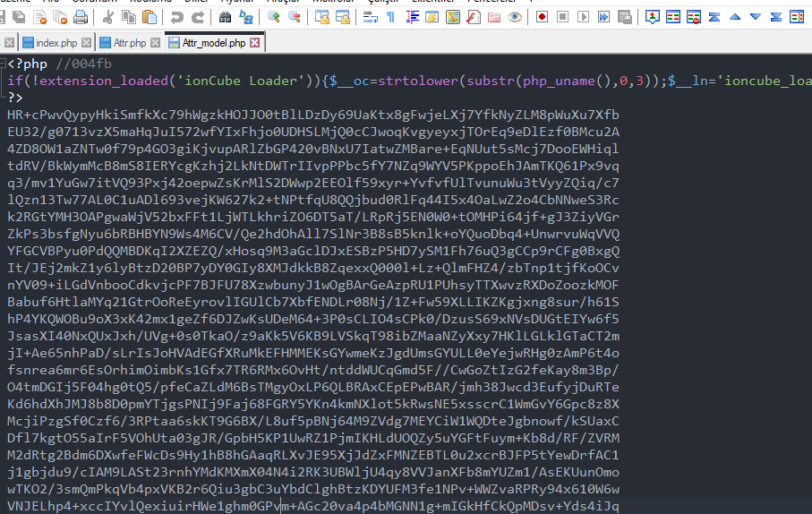Image resolution: width=812 pixels, height=514 pixels.
Task: Open the Function List icon
Action: click(474, 17)
